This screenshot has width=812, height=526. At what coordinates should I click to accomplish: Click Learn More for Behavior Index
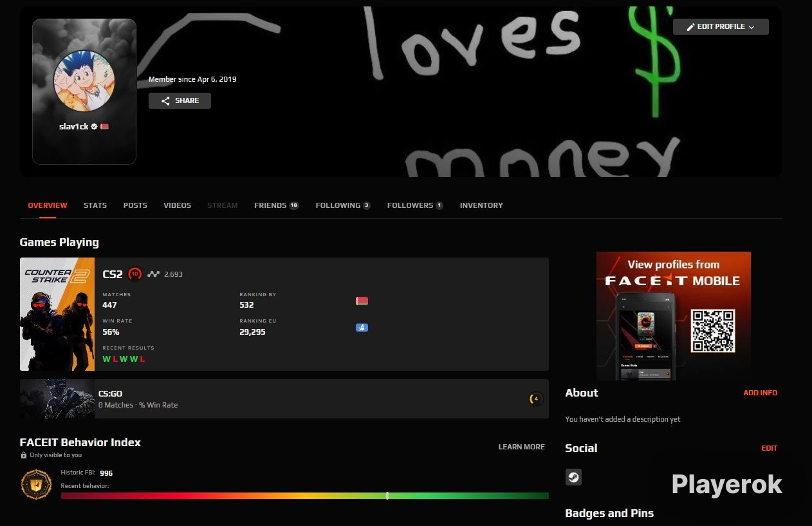click(x=522, y=447)
